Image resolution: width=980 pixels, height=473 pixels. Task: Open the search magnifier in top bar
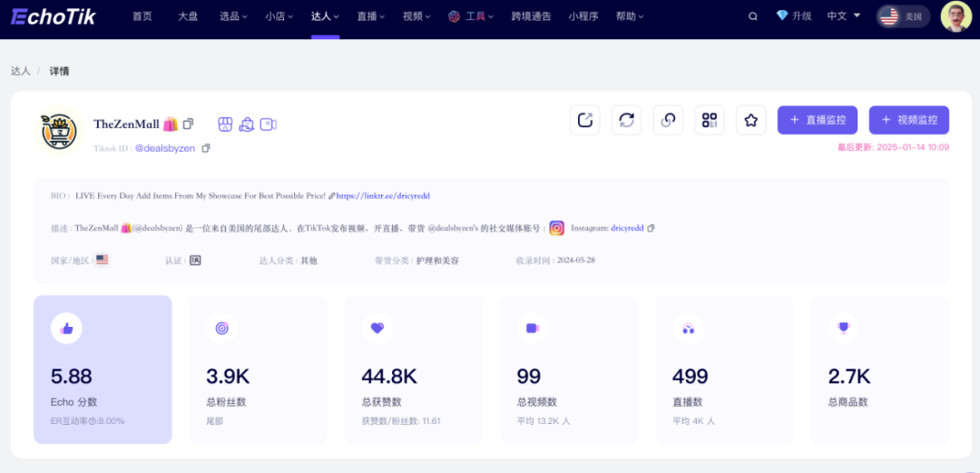(x=753, y=16)
